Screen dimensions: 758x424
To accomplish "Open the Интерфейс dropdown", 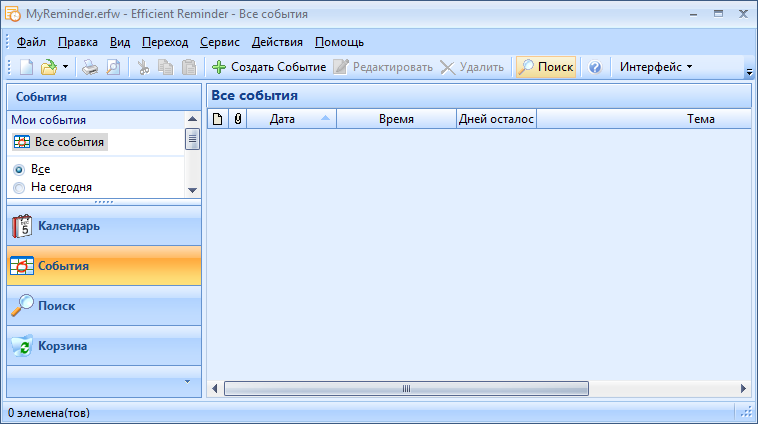I will (x=656, y=67).
